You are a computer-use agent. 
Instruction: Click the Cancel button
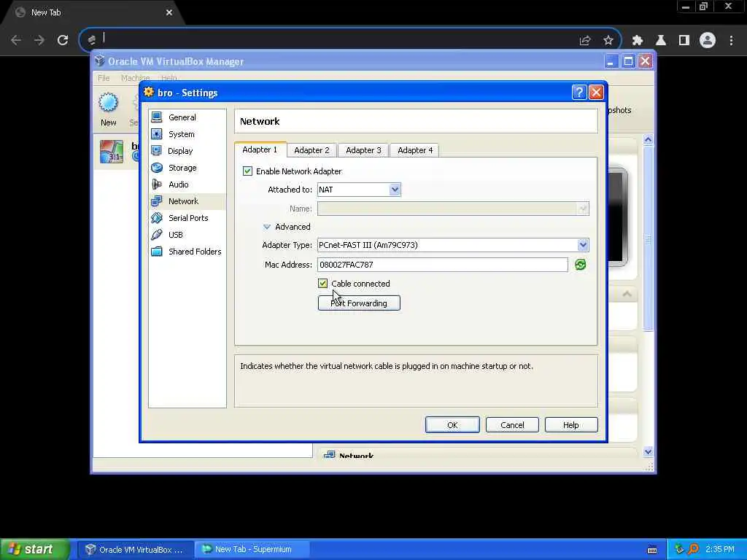(512, 425)
